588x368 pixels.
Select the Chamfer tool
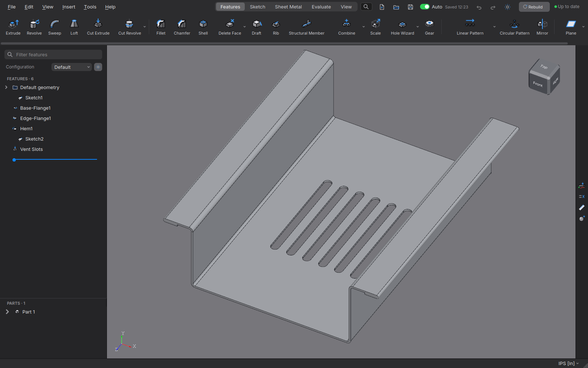(182, 27)
